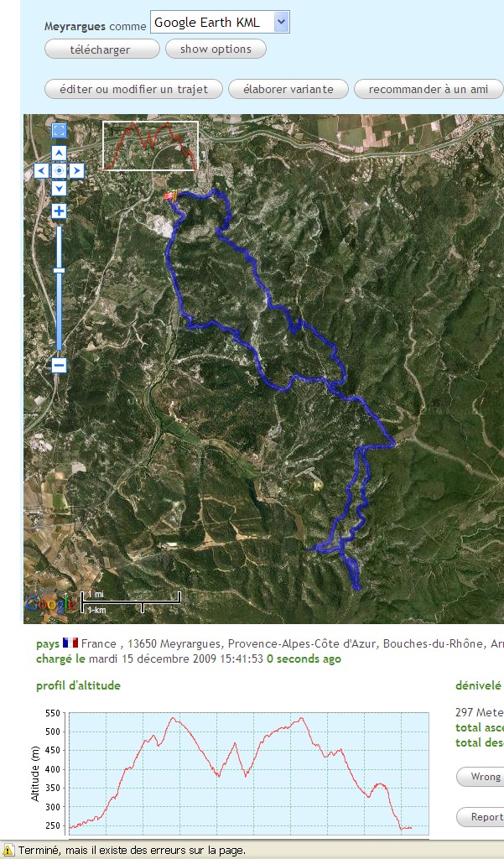
Task: Click the télécharger button
Action: click(x=102, y=49)
